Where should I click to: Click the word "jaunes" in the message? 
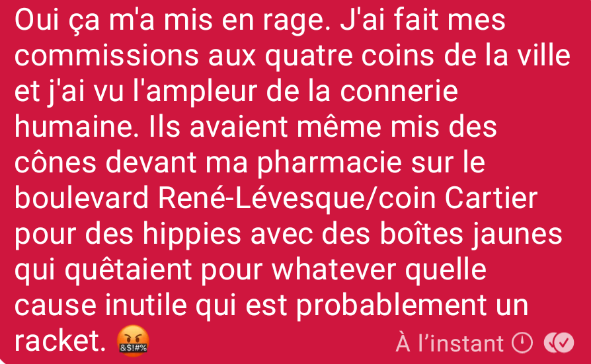(x=516, y=234)
